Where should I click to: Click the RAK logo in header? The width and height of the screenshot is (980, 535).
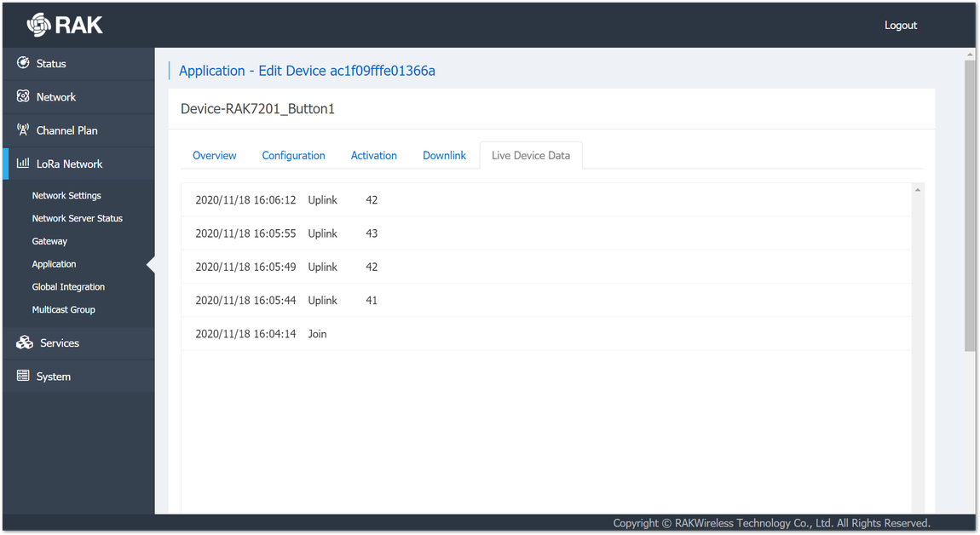point(65,25)
